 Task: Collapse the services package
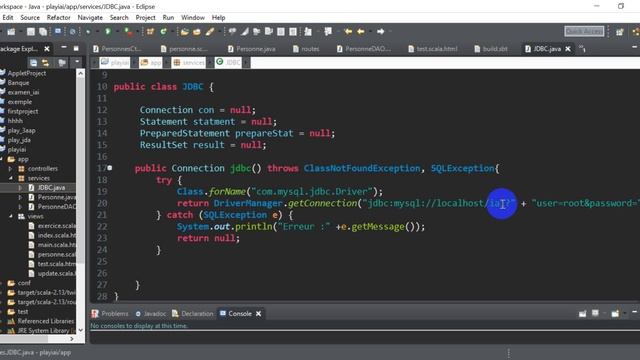pos(11,178)
